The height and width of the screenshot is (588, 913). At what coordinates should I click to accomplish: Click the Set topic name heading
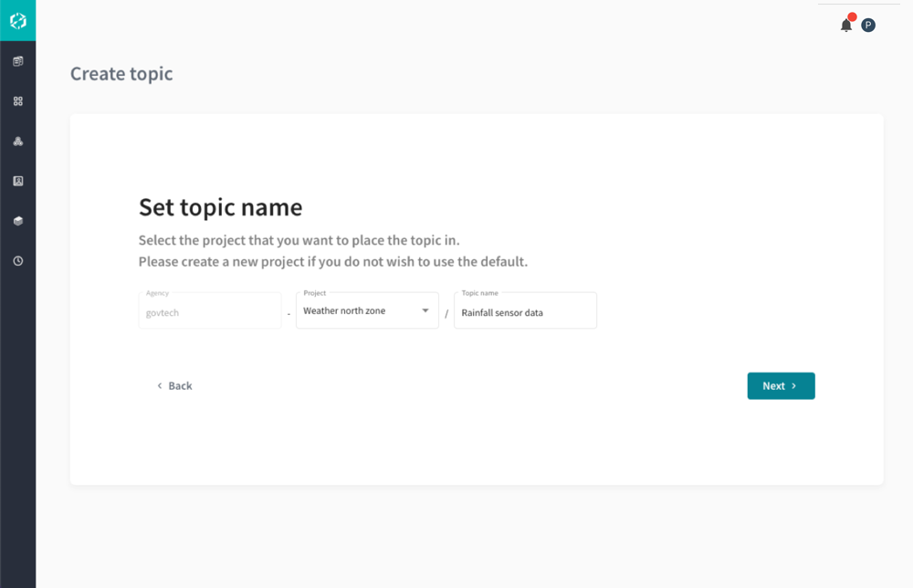pyautogui.click(x=220, y=207)
